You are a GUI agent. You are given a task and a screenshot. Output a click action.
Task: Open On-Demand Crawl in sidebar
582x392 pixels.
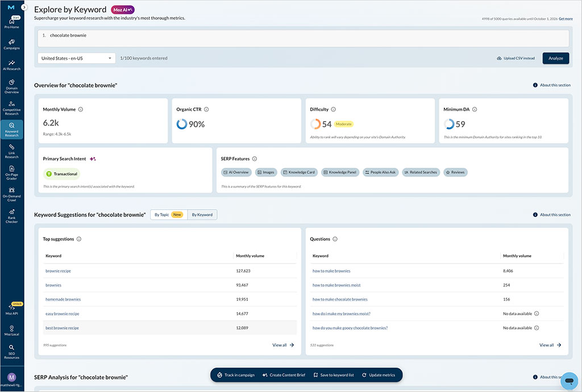tap(11, 194)
